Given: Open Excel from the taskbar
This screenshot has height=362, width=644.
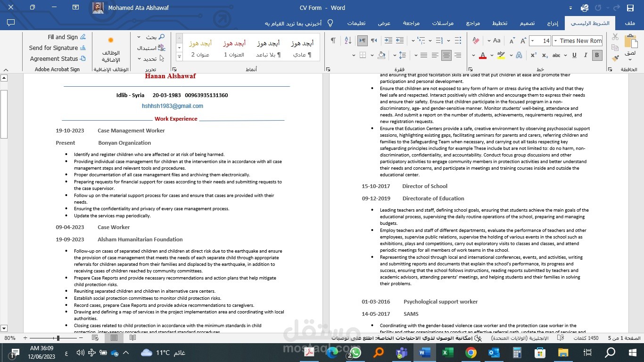Looking at the screenshot, I should (x=445, y=352).
